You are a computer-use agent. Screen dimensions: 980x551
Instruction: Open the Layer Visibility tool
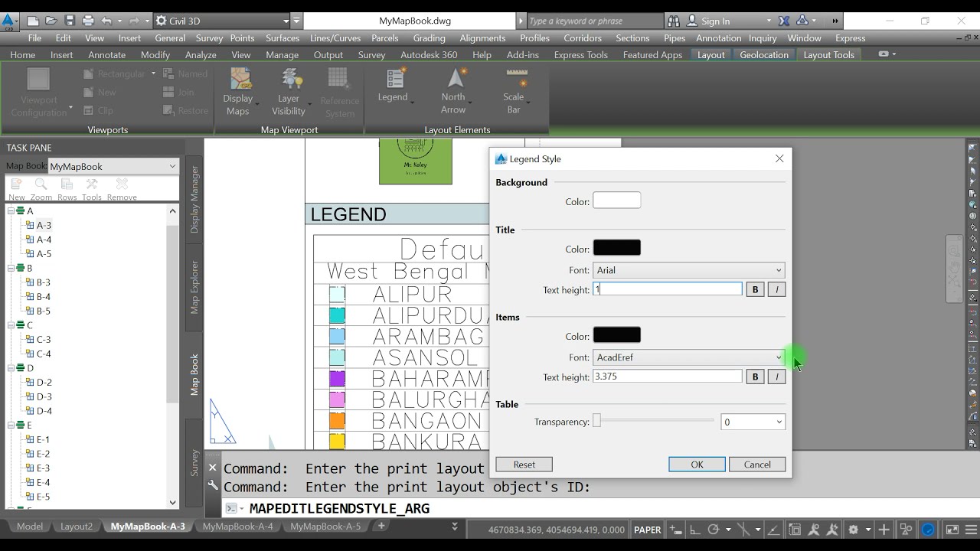[x=289, y=92]
